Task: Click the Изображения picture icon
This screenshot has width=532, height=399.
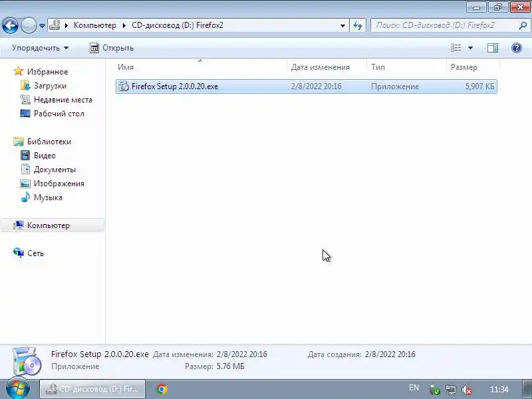Action: click(25, 184)
